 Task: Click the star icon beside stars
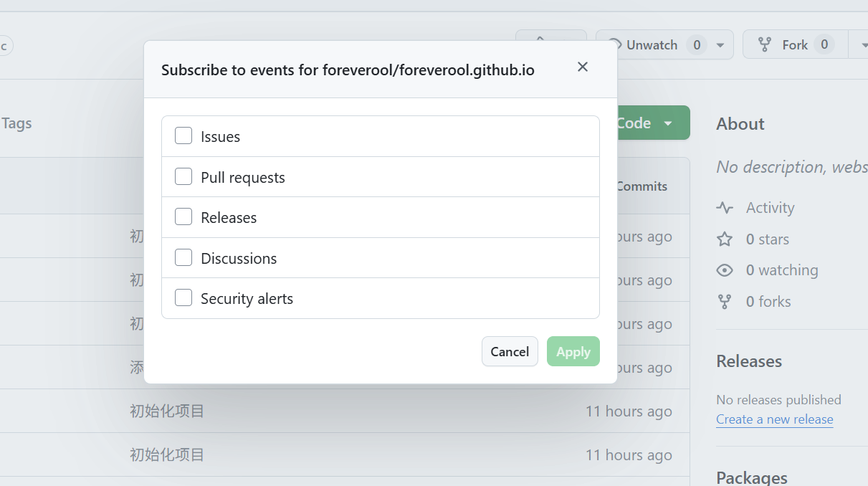[725, 239]
